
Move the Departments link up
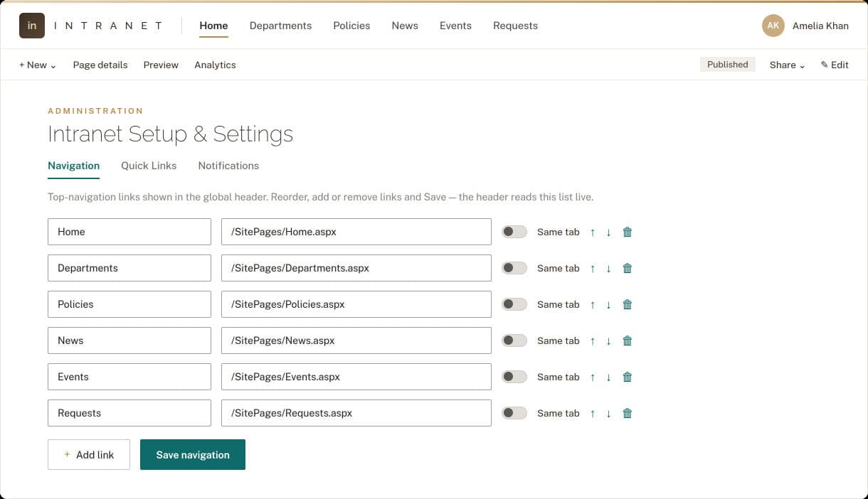click(x=593, y=268)
